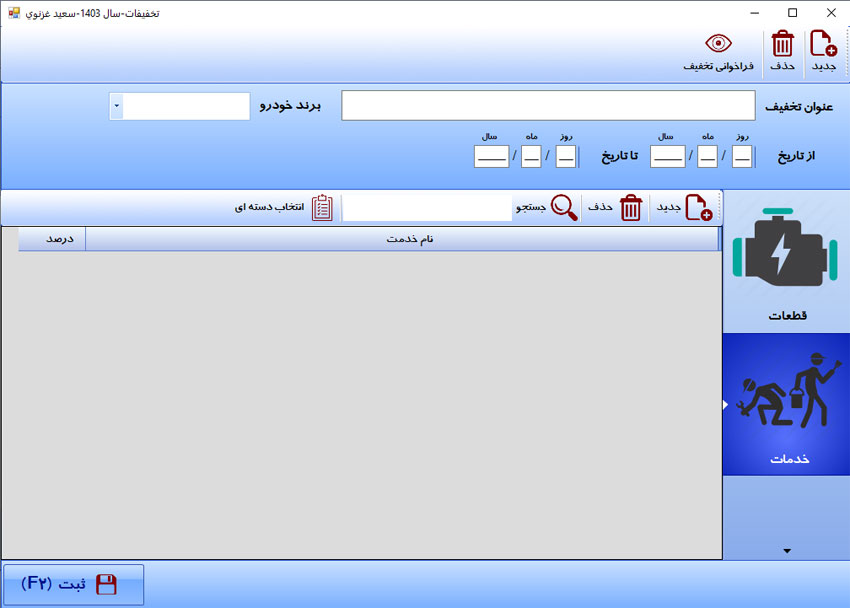Click the magnifier search (جستجو) icon

[565, 208]
